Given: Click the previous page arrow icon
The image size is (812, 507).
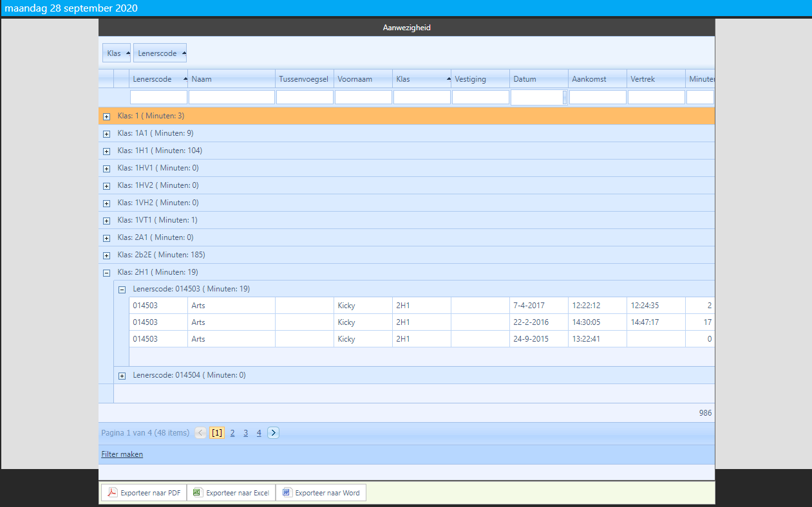Looking at the screenshot, I should 201,433.
